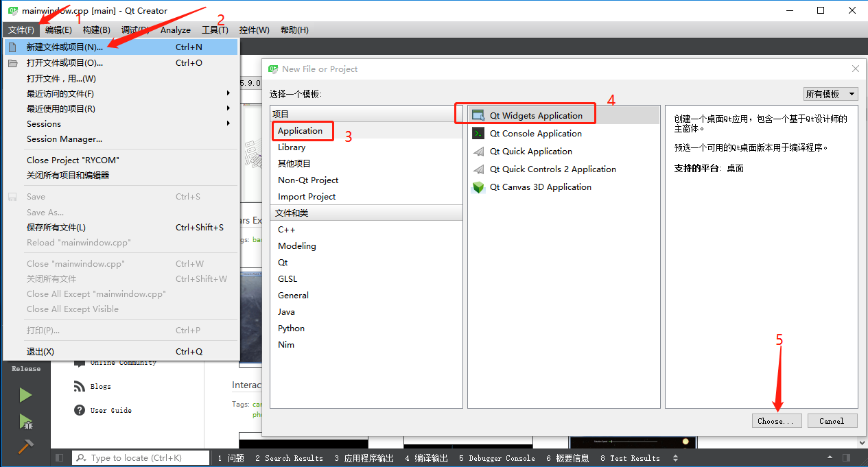Image resolution: width=868 pixels, height=467 pixels.
Task: Toggle the left sidebar visibility
Action: pos(59,457)
